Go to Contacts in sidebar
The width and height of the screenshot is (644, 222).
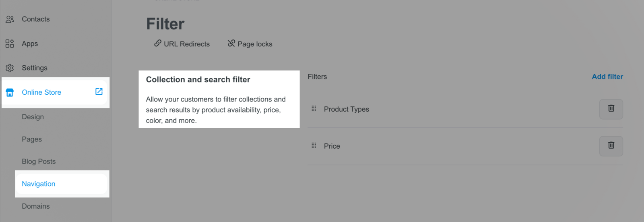[x=36, y=19]
